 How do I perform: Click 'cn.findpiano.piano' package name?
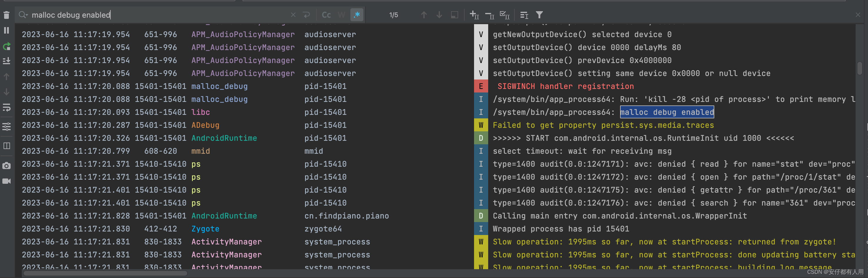pos(347,216)
